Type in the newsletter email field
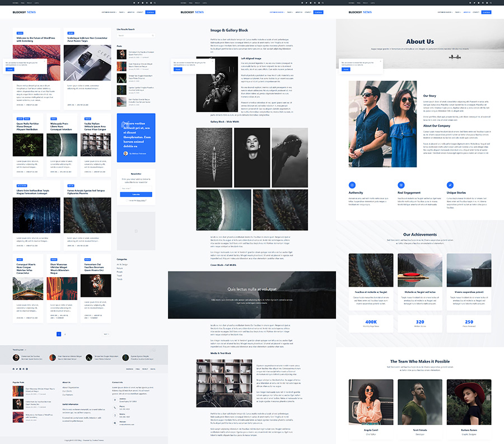Screen dimensions: 504x444 tap(136, 188)
